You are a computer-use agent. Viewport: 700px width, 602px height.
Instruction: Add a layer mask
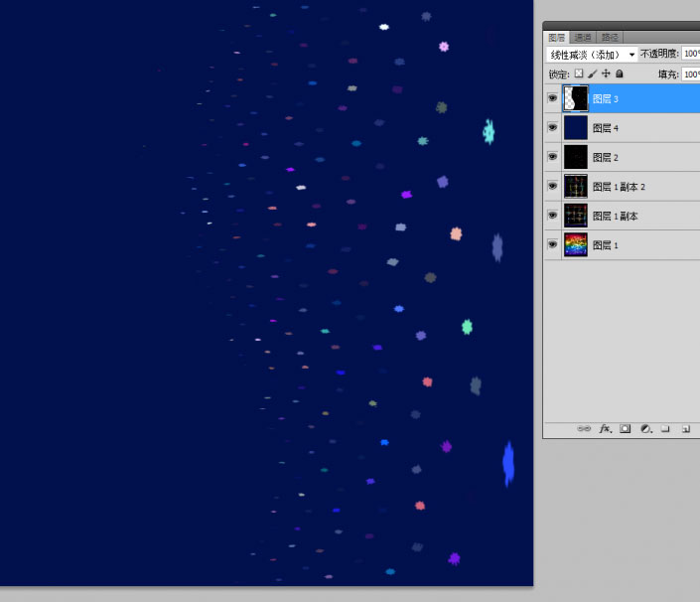click(626, 429)
